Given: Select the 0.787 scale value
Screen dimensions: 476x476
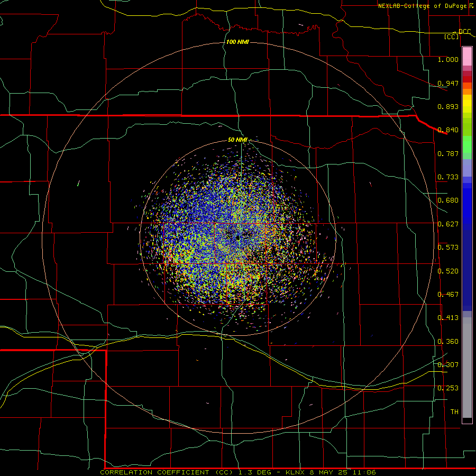Looking at the screenshot, I should tap(448, 153).
